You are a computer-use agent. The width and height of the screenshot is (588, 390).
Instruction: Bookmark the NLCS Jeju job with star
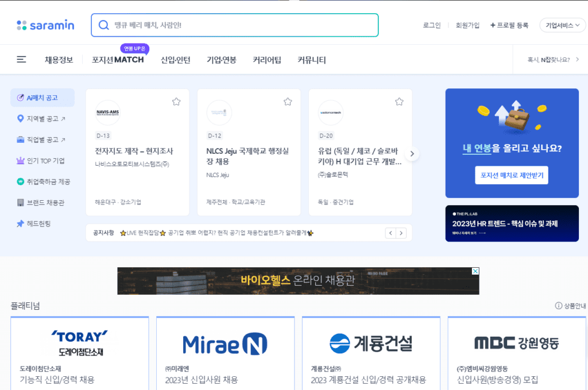(288, 102)
